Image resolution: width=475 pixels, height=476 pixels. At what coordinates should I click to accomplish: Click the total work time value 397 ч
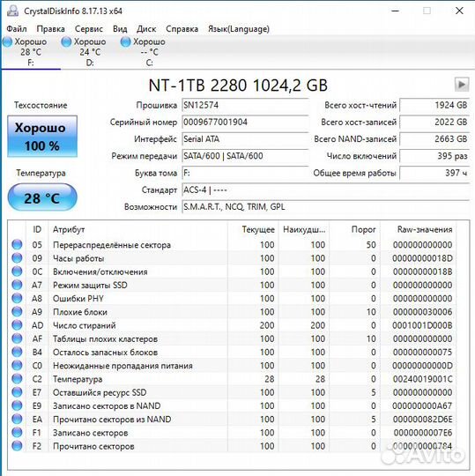[x=434, y=173]
